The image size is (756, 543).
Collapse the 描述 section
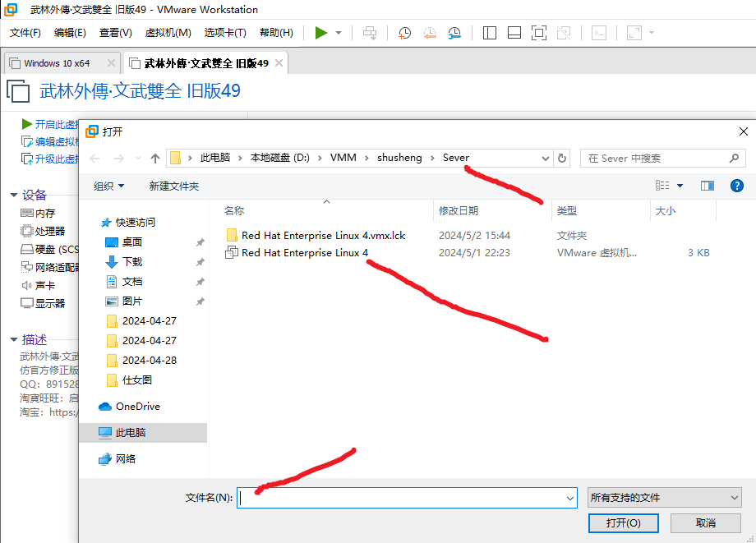point(13,339)
